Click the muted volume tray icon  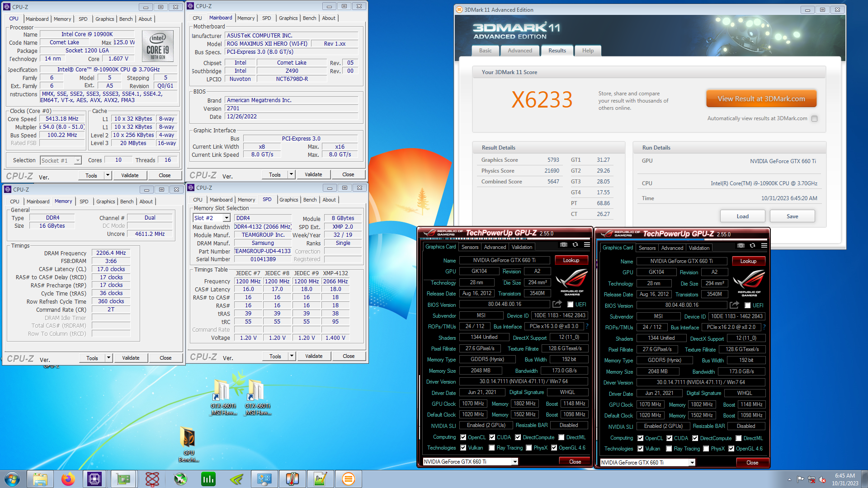pos(822,479)
